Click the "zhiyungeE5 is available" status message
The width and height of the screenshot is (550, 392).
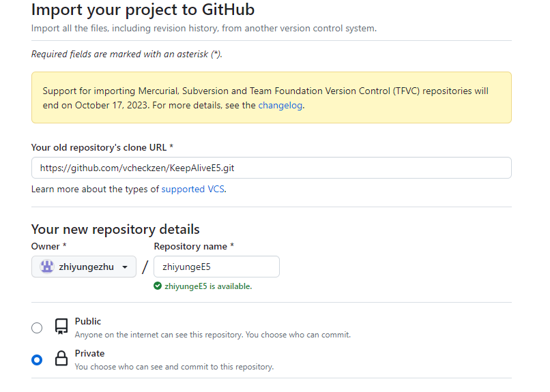click(x=208, y=286)
